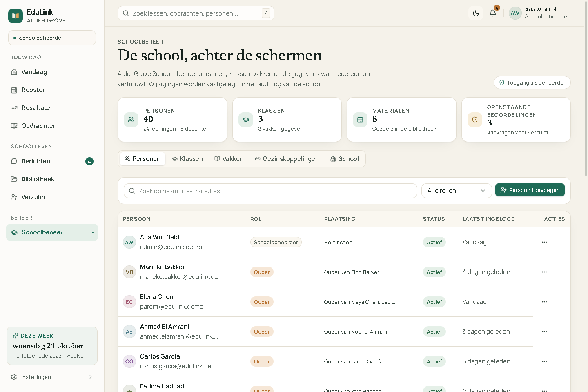Click the AW avatar in the header
The width and height of the screenshot is (588, 392).
515,13
